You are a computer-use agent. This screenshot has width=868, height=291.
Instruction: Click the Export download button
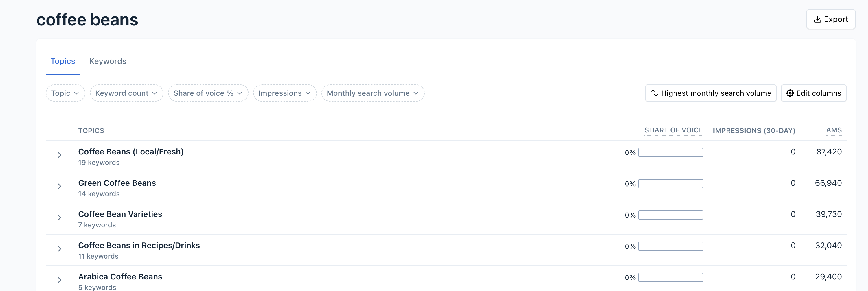click(831, 20)
